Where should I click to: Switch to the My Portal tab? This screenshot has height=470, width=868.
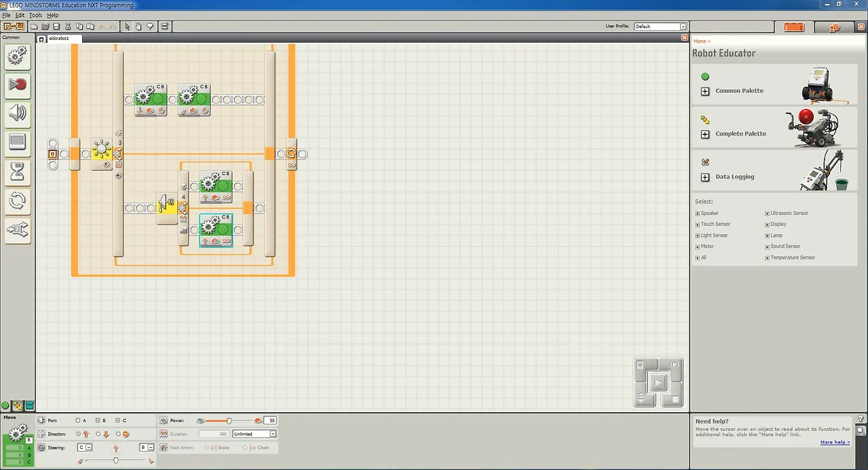[x=834, y=27]
